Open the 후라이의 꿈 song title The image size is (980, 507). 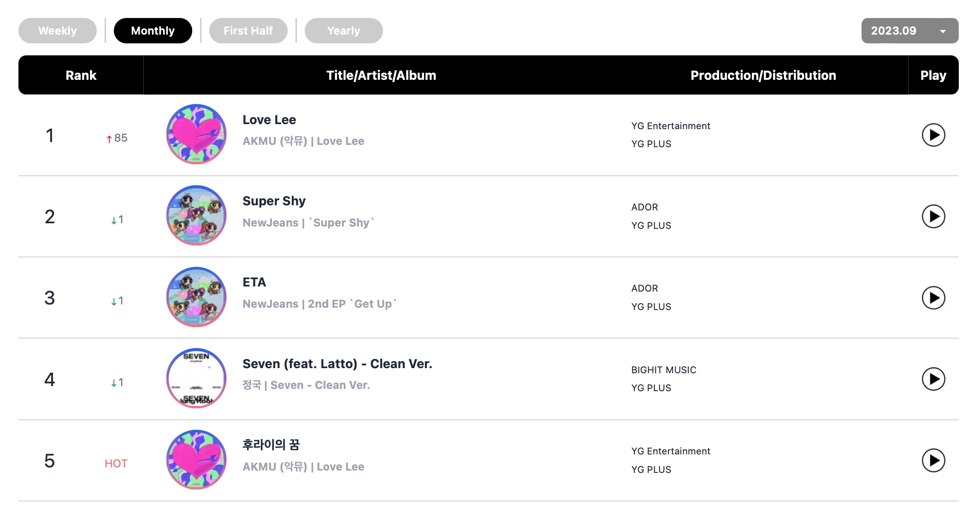point(271,445)
